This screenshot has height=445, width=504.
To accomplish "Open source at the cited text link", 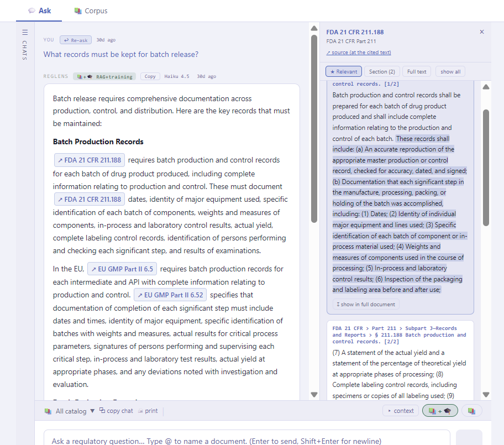I will [359, 53].
